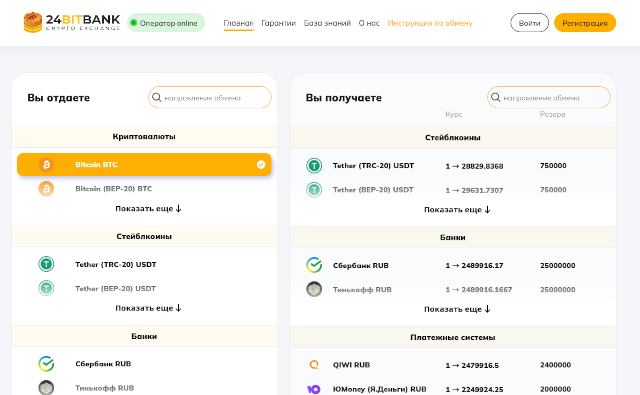Open the База знаний nav item
This screenshot has height=395, width=640.
point(327,23)
